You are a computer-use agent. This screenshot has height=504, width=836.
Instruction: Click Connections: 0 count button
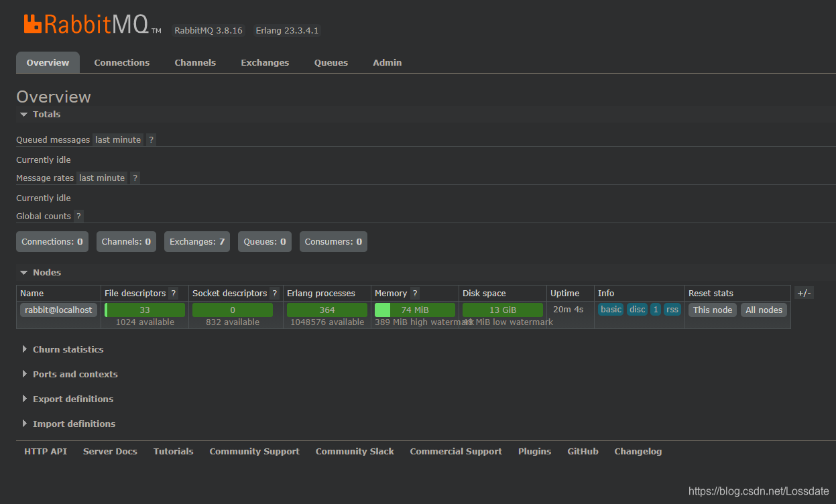click(52, 242)
